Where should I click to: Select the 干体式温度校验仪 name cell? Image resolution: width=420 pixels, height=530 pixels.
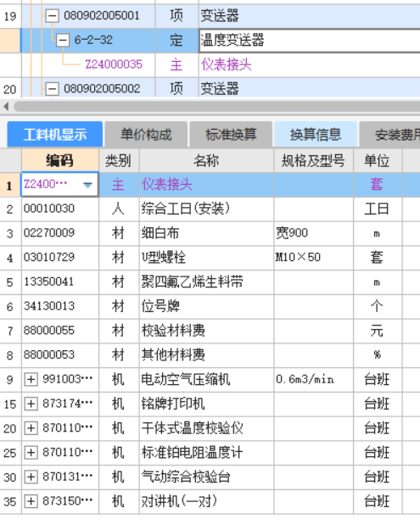(x=206, y=428)
